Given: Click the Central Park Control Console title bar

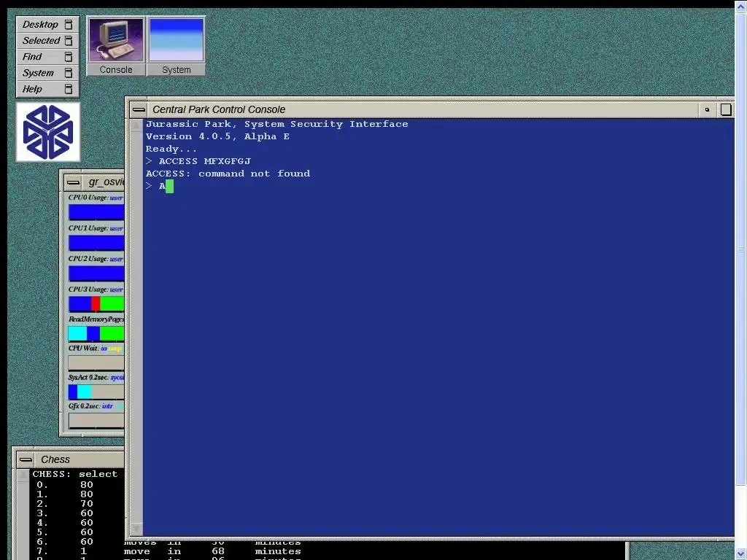Looking at the screenshot, I should [x=424, y=109].
